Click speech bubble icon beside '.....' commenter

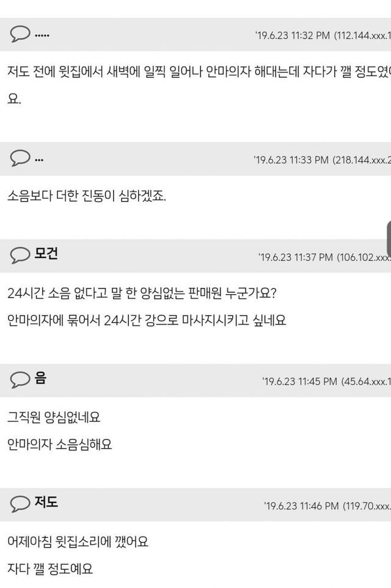[x=20, y=34]
